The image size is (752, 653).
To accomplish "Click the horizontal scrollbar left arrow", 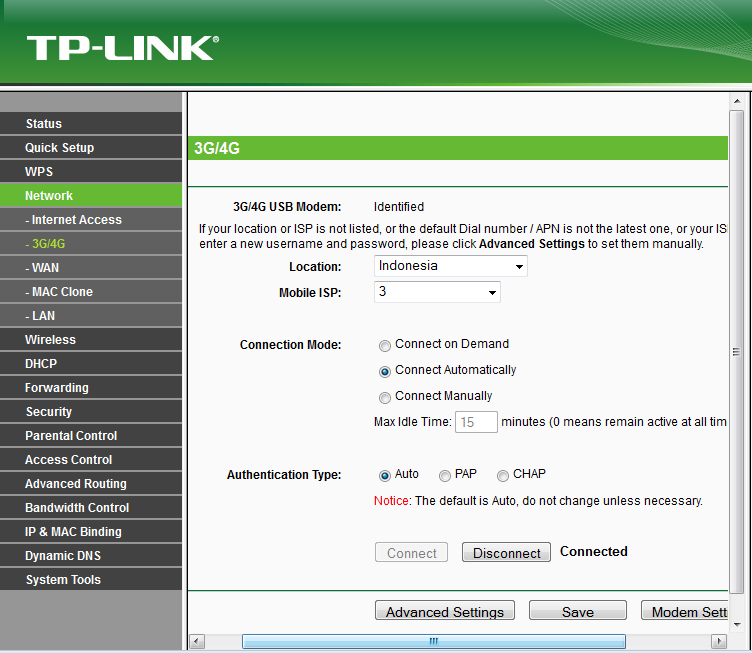I will click(x=197, y=641).
